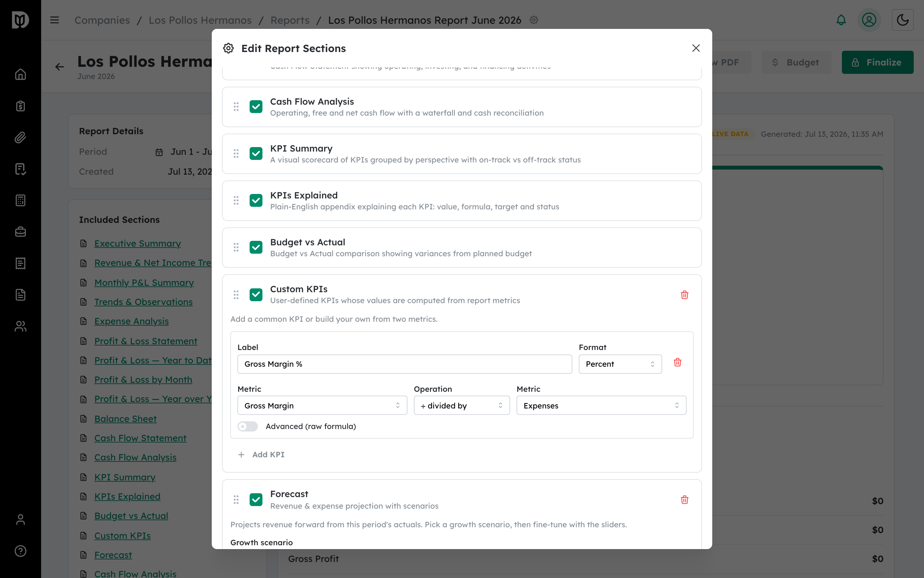Click the Period calendar icon
This screenshot has height=578, width=924.
[x=159, y=152]
